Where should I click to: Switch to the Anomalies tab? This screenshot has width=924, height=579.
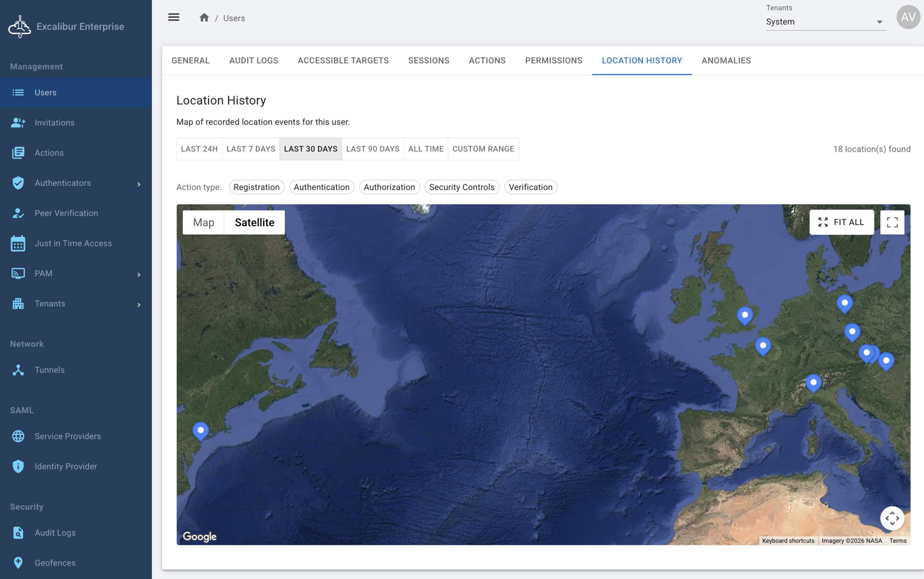(726, 60)
